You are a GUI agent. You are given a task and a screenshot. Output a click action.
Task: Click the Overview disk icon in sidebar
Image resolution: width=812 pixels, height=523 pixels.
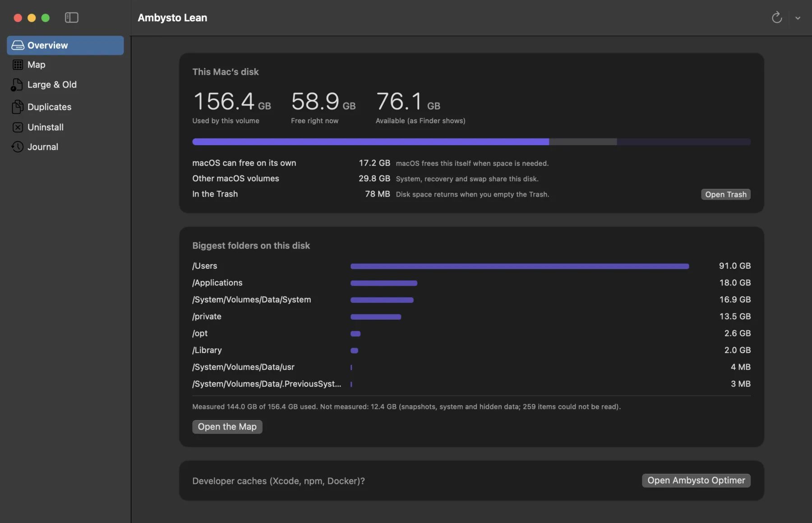18,45
